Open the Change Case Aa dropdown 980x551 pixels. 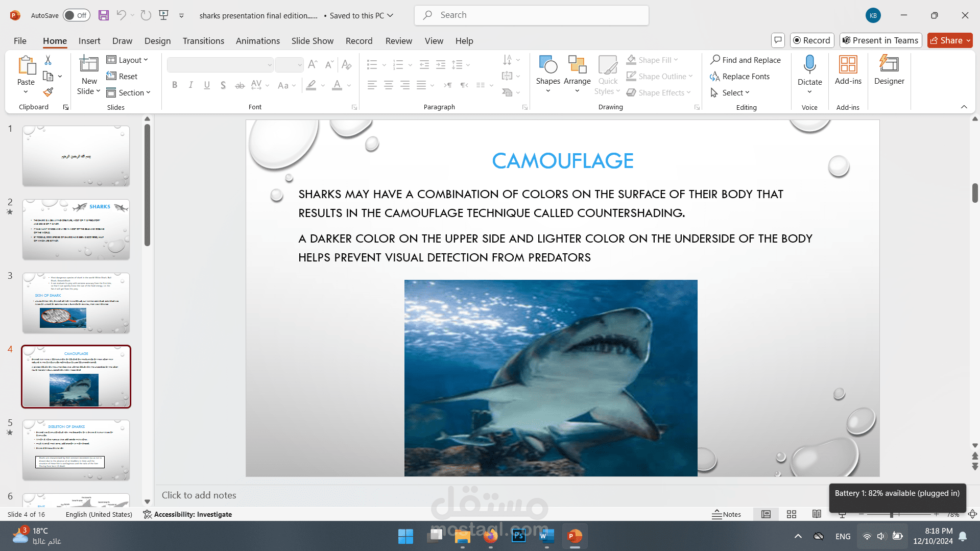tap(286, 85)
